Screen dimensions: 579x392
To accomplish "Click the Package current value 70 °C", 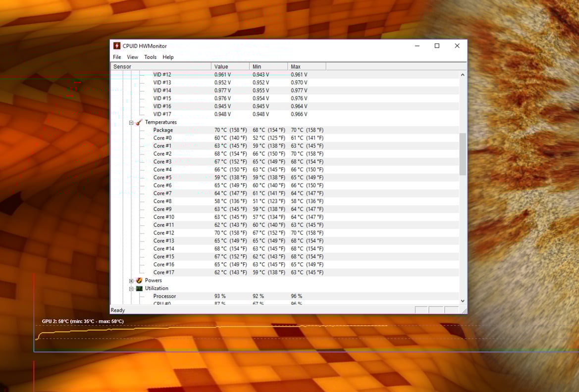I will [230, 130].
